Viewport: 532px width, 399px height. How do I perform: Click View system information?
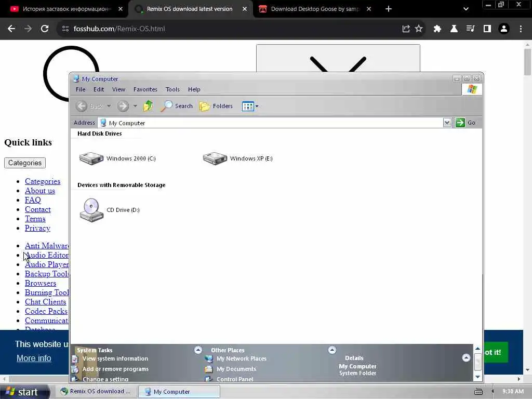[115, 358]
